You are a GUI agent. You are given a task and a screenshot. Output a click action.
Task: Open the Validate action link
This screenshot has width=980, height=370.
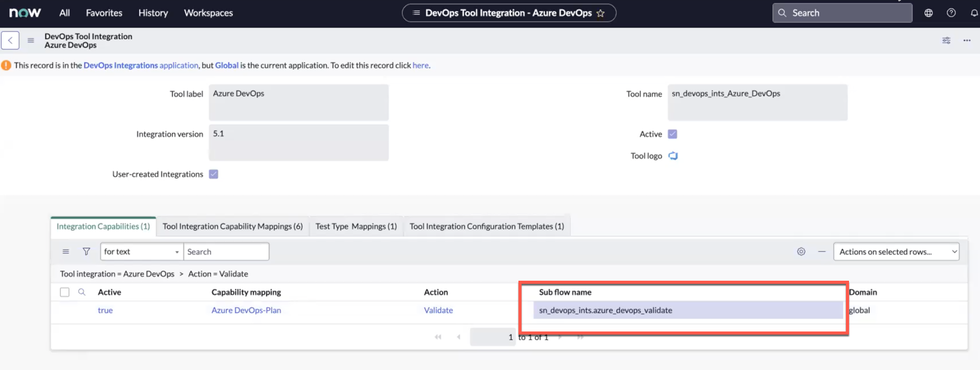pos(438,310)
